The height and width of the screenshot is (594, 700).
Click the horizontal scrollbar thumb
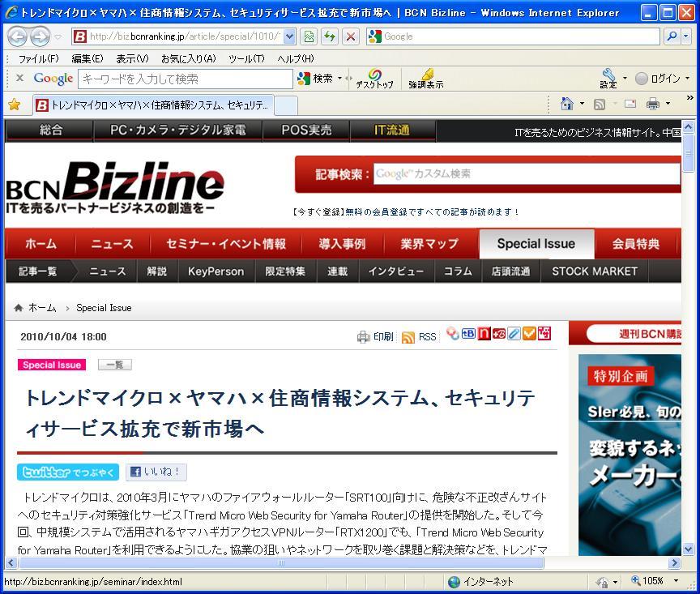(281, 562)
